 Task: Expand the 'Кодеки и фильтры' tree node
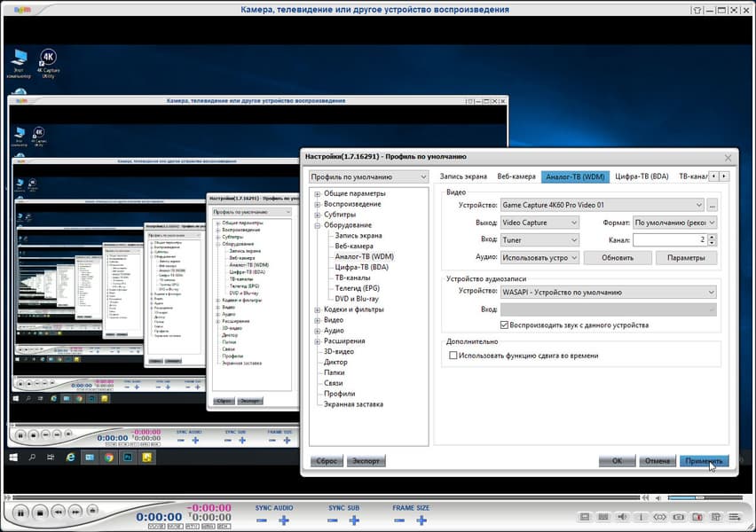317,309
